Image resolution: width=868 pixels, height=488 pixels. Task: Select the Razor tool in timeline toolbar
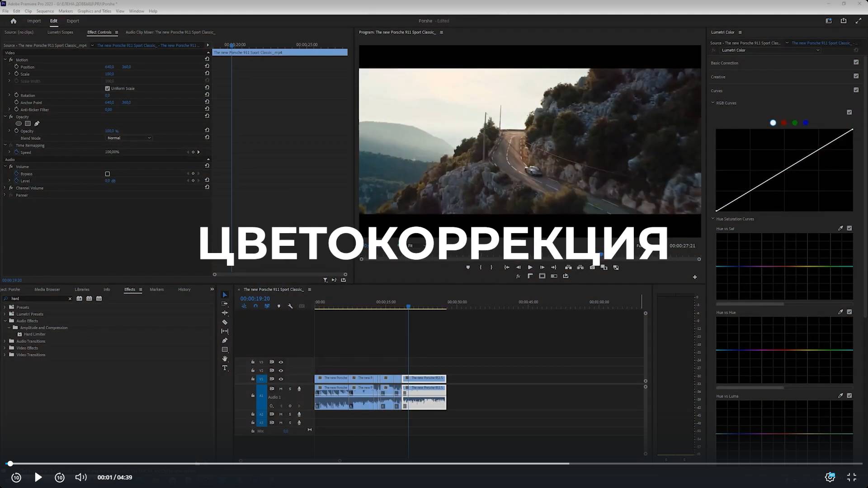tap(225, 322)
